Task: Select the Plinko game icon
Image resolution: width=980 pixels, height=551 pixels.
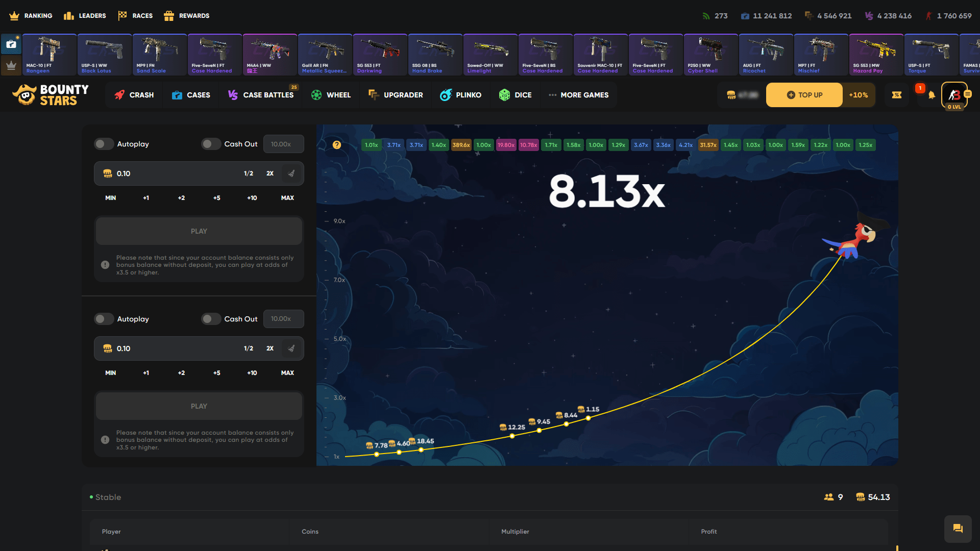Action: pos(445,95)
